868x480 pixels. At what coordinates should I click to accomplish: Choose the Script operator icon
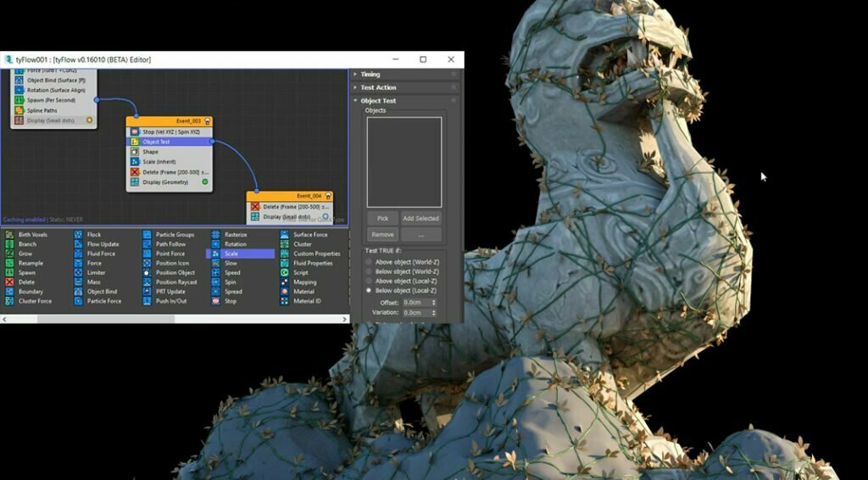(x=284, y=273)
